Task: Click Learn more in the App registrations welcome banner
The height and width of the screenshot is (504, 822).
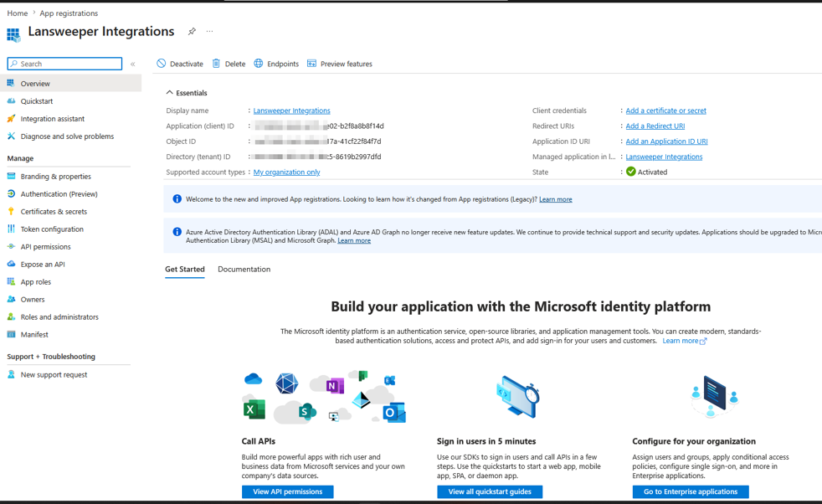Action: [555, 199]
